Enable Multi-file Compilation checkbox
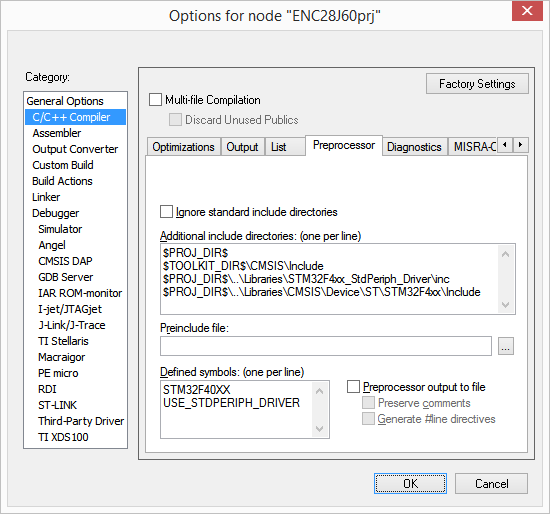This screenshot has width=550, height=514. click(x=155, y=100)
